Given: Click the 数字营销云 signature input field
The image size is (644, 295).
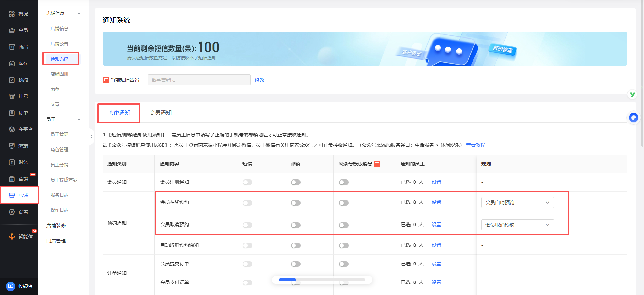Looking at the screenshot, I should (x=199, y=80).
